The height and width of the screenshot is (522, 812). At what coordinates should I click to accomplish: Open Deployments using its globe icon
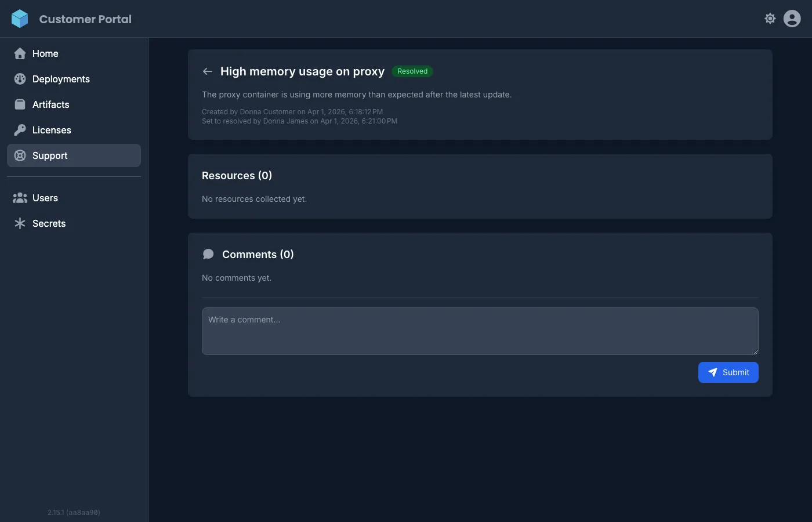[20, 79]
